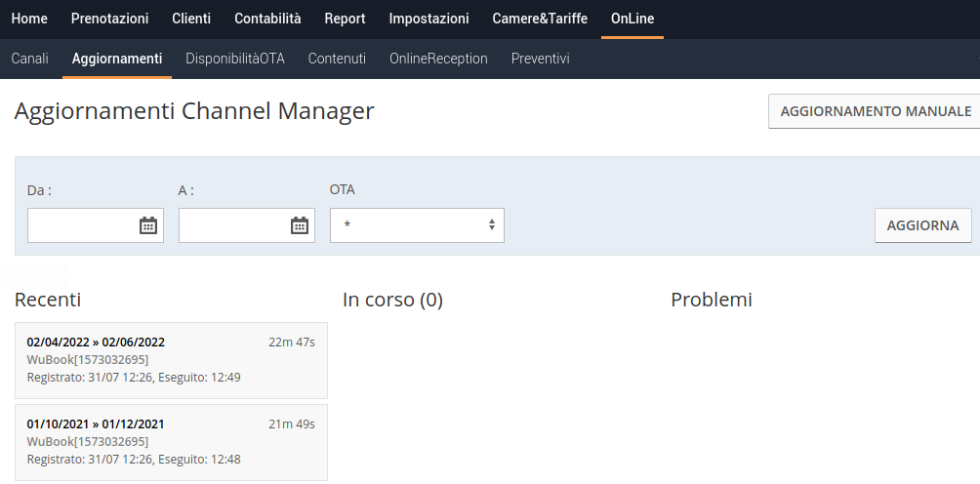Open the Contabilità menu
The height and width of the screenshot is (484, 980).
pyautogui.click(x=267, y=19)
